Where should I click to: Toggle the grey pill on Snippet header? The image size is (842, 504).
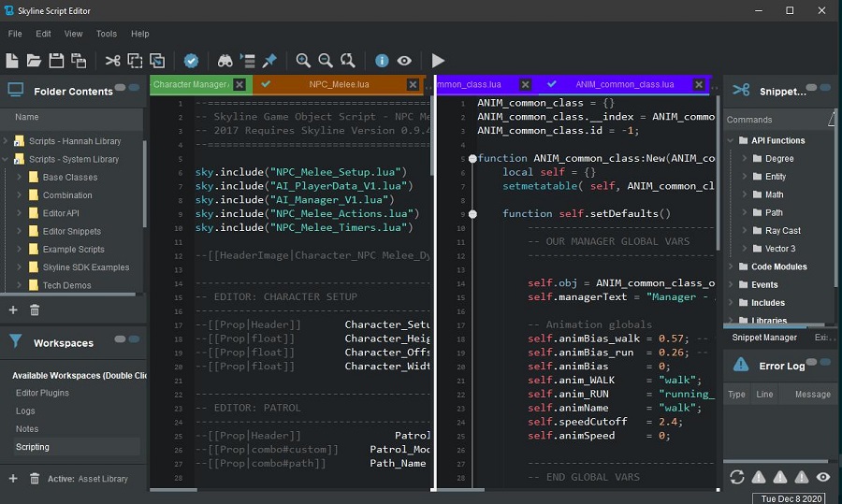pyautogui.click(x=811, y=87)
